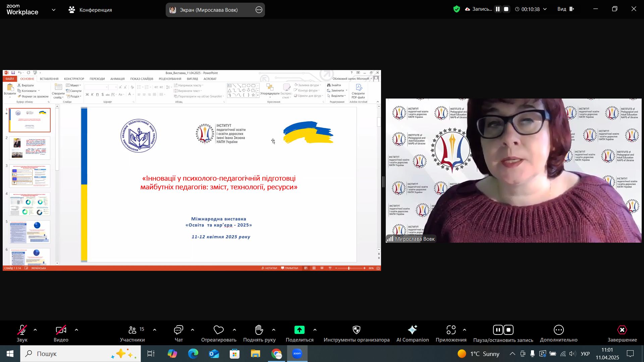Toggle bold Ж formatting in PowerPoint
Screen dimensions: 644x362
87,95
